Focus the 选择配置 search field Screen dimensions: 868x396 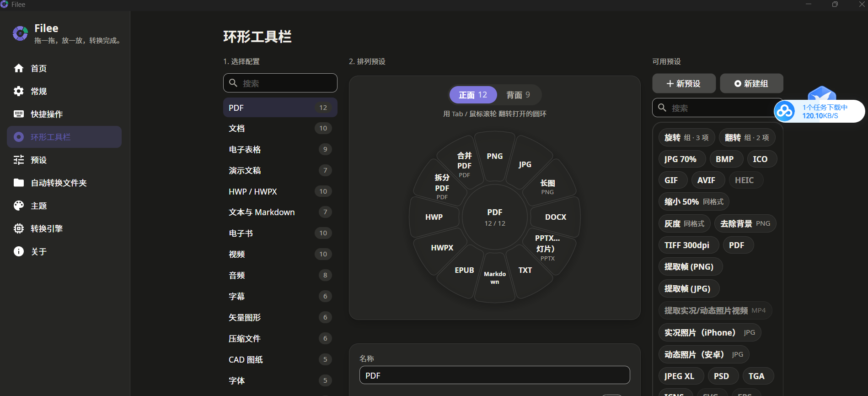pos(280,83)
